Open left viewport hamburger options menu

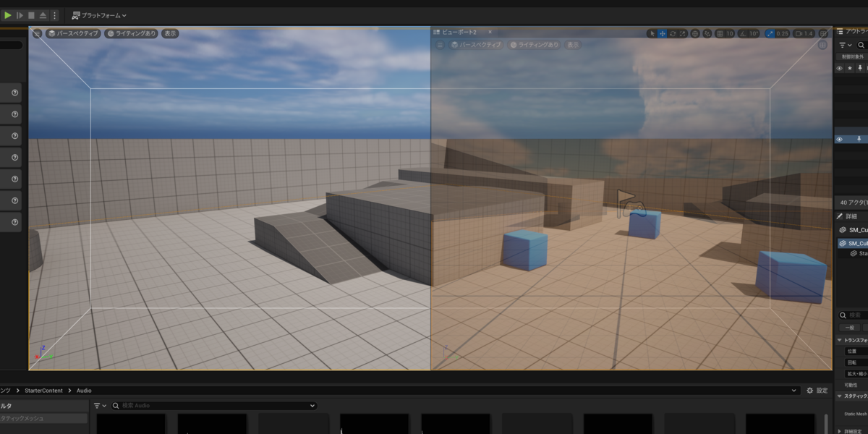click(38, 33)
